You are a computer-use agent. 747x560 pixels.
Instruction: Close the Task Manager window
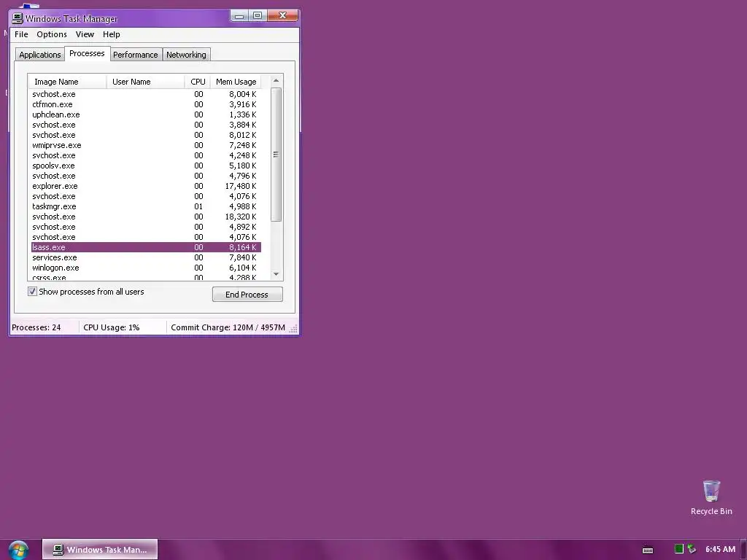(x=282, y=16)
